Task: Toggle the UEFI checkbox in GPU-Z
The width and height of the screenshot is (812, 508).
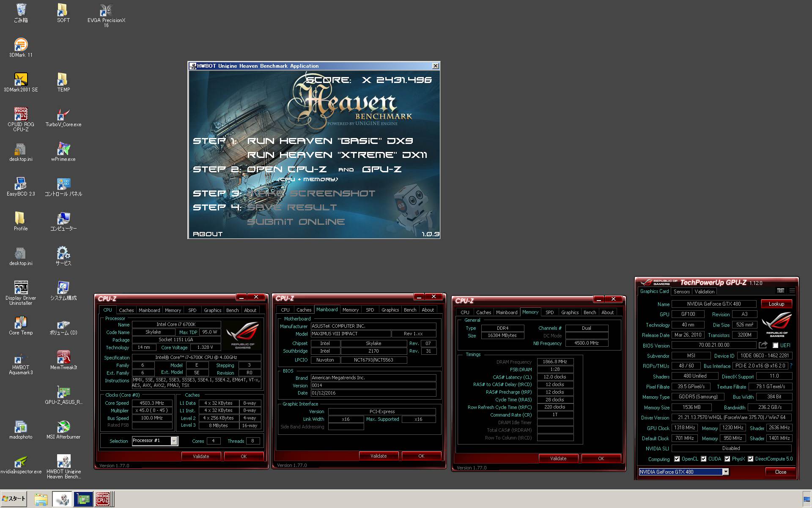Action: click(775, 345)
